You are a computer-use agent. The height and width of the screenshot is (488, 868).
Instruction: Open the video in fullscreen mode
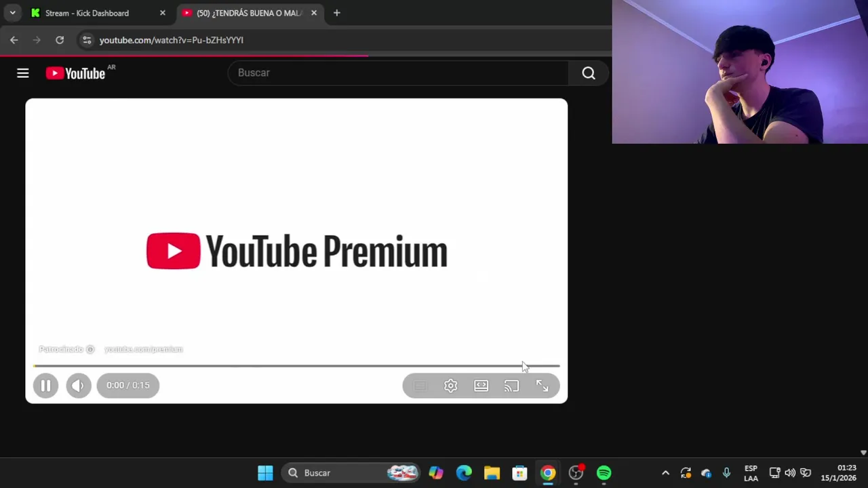[x=542, y=386]
